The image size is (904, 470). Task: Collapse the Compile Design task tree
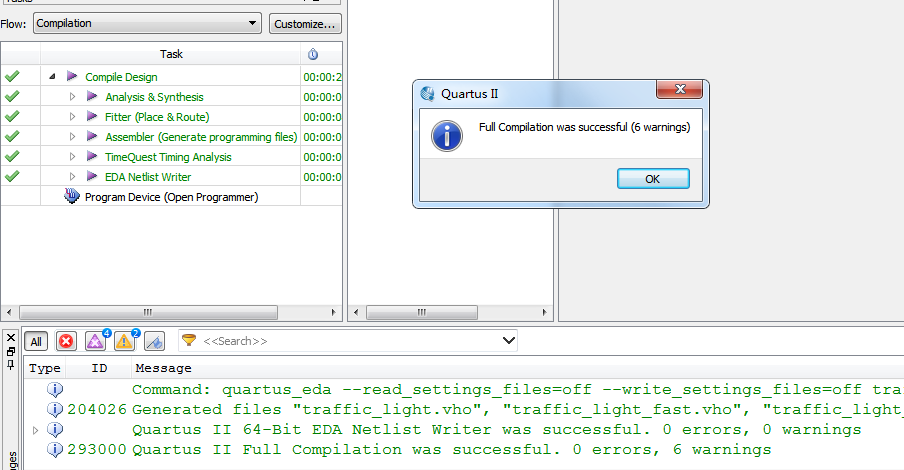click(x=52, y=76)
